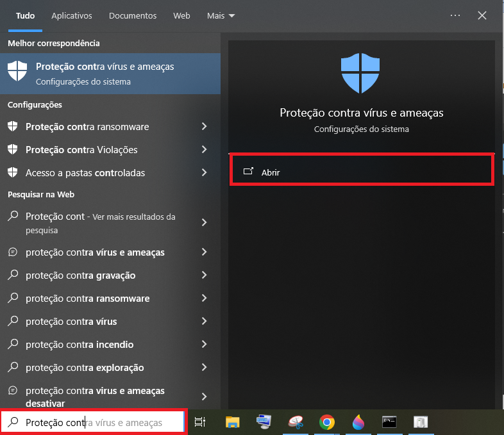504x435 pixels.
Task: Click the chat icon beside the desativar suggestion
Action: point(13,390)
